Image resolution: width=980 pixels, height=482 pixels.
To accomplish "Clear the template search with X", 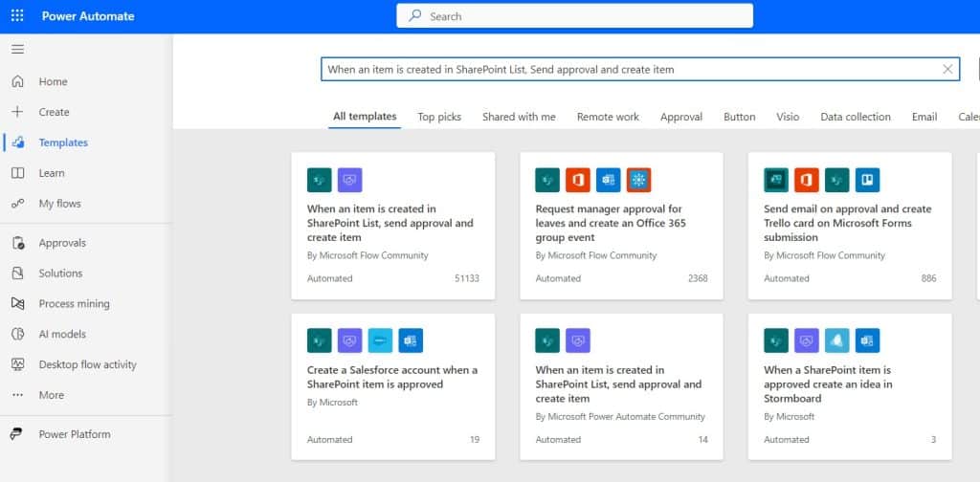I will tap(947, 69).
